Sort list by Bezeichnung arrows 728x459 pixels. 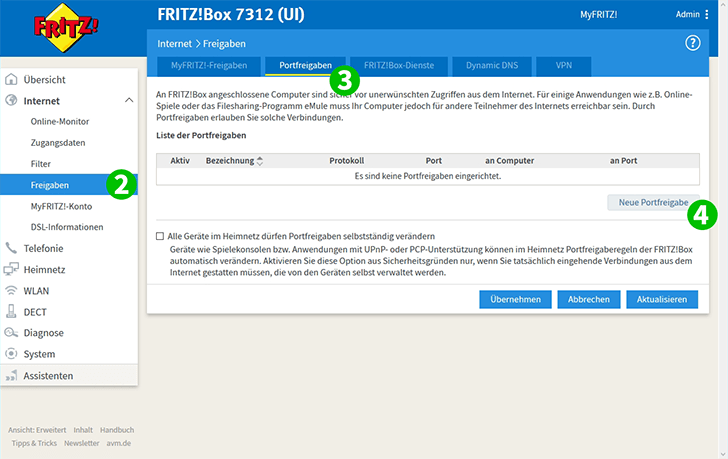pyautogui.click(x=260, y=161)
